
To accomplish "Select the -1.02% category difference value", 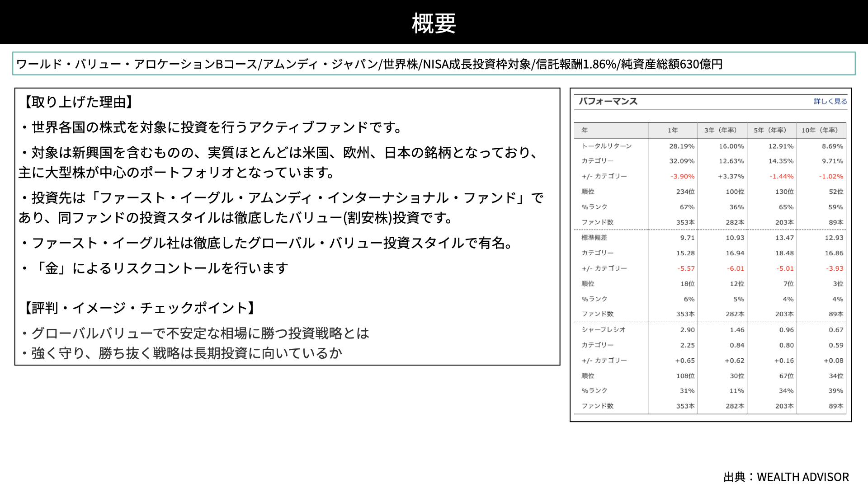I will 831,176.
